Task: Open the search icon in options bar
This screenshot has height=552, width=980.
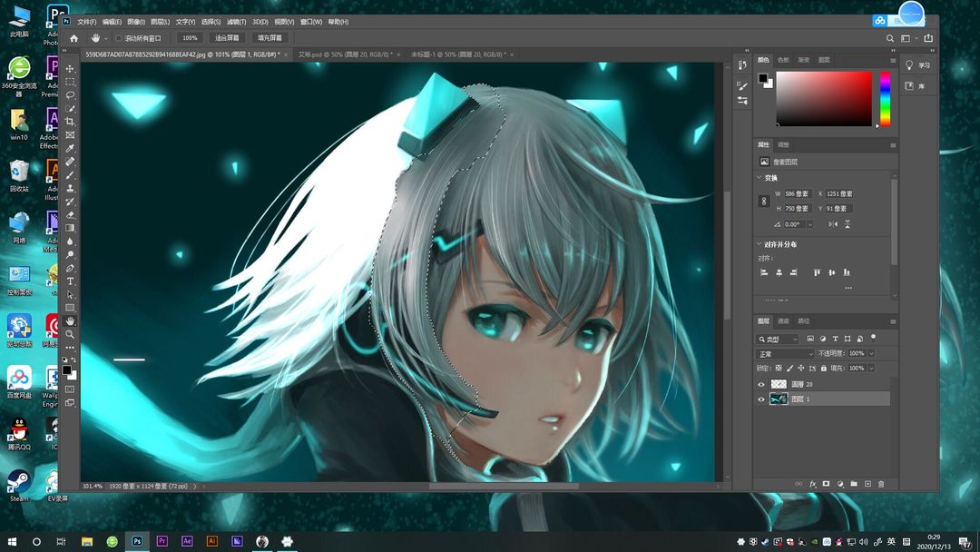Action: coord(890,38)
